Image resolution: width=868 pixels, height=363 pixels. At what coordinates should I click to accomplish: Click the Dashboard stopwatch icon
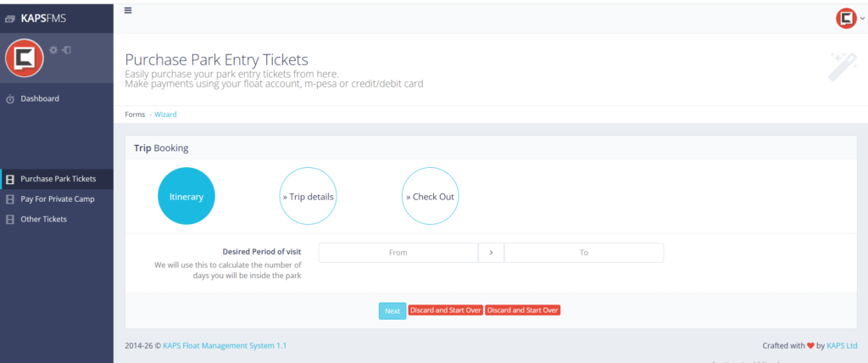10,99
